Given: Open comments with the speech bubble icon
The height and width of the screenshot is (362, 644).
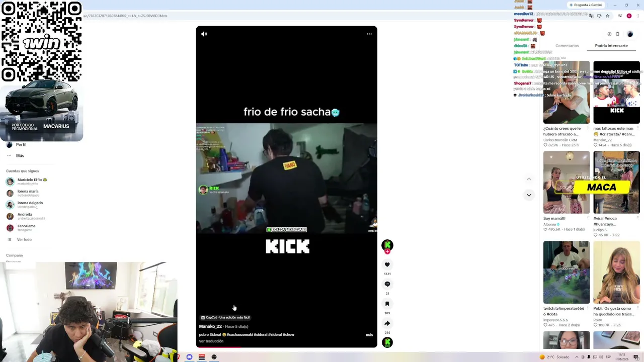Looking at the screenshot, I should pyautogui.click(x=387, y=284).
